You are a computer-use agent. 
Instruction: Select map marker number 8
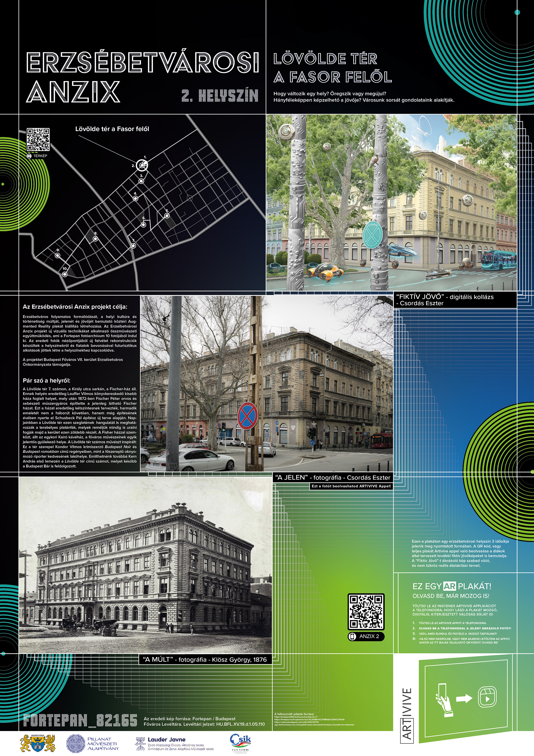click(x=95, y=239)
